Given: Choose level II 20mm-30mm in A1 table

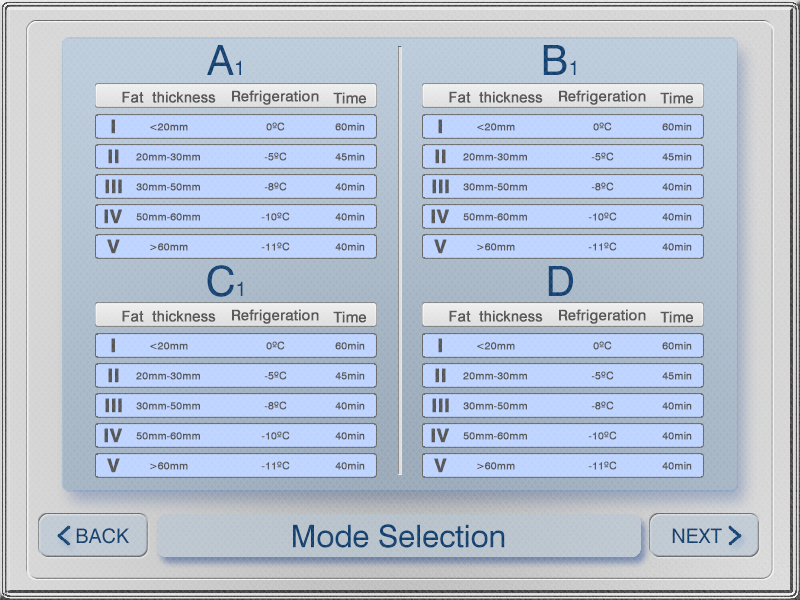Looking at the screenshot, I should 236,157.
